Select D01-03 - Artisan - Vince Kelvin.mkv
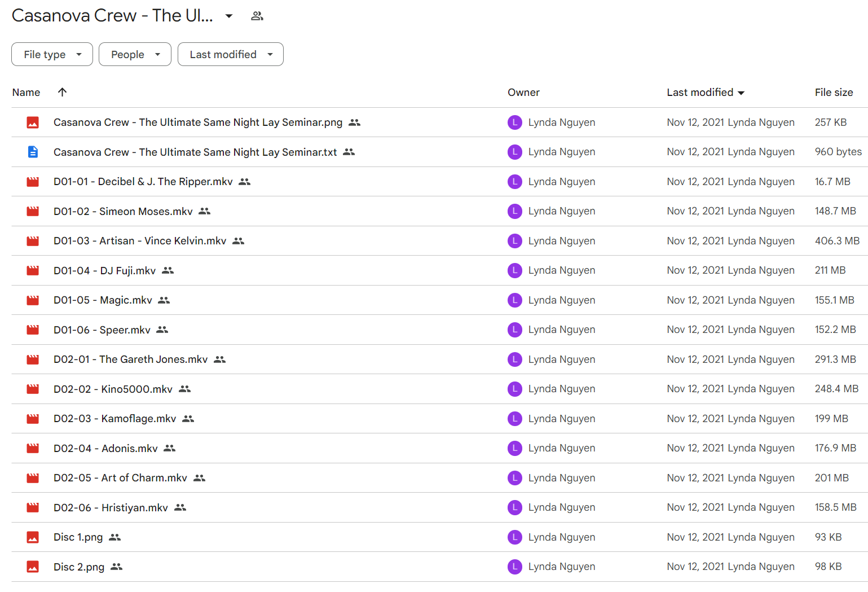 point(140,241)
